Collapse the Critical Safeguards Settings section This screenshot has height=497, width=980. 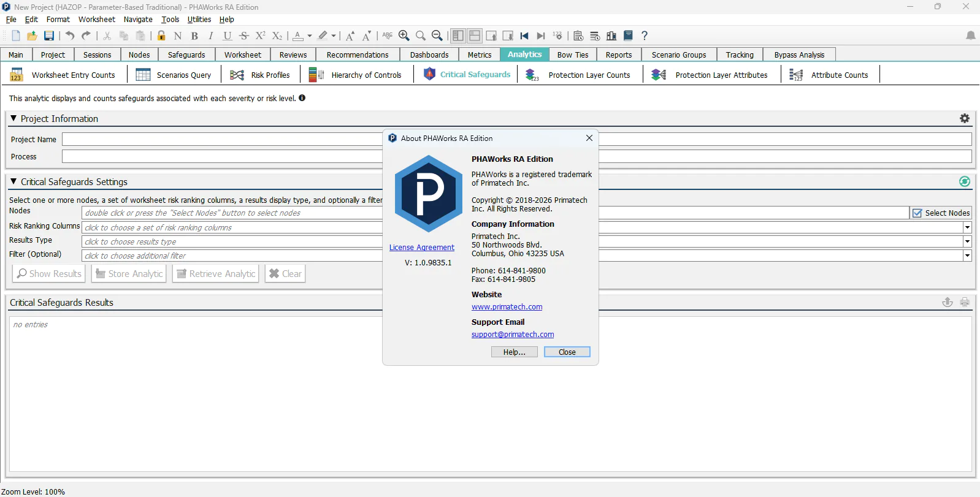click(13, 181)
